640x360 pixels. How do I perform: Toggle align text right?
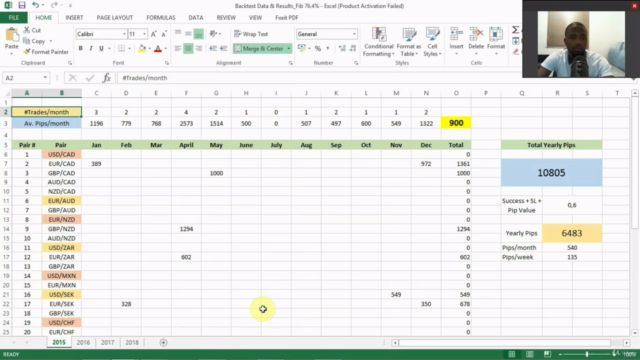(x=199, y=49)
